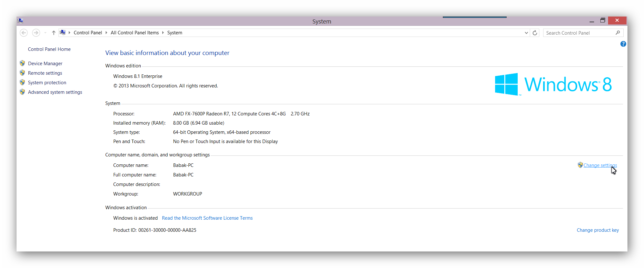
Task: Open Advanced system settings
Action: 55,92
